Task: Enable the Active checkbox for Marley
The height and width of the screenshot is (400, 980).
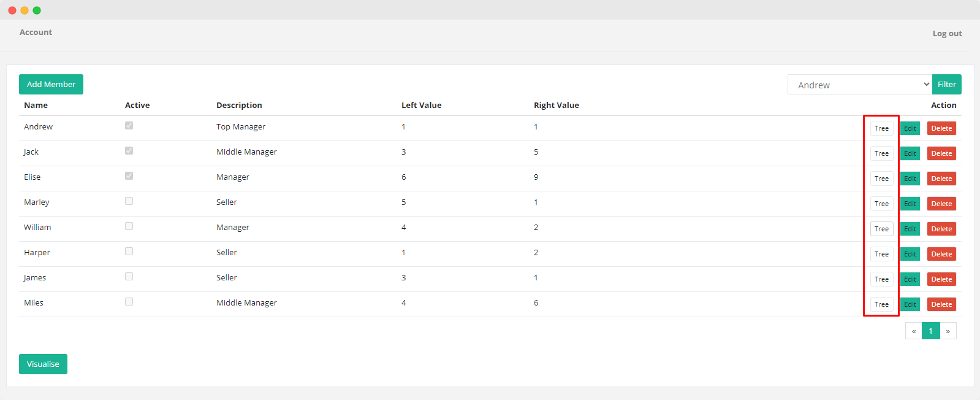Action: (x=129, y=201)
